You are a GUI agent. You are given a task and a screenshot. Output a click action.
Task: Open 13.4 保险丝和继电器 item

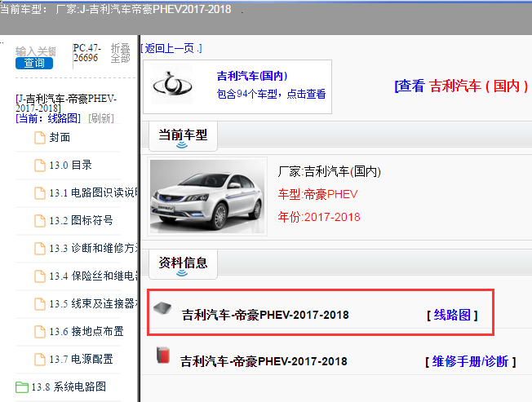[94, 276]
